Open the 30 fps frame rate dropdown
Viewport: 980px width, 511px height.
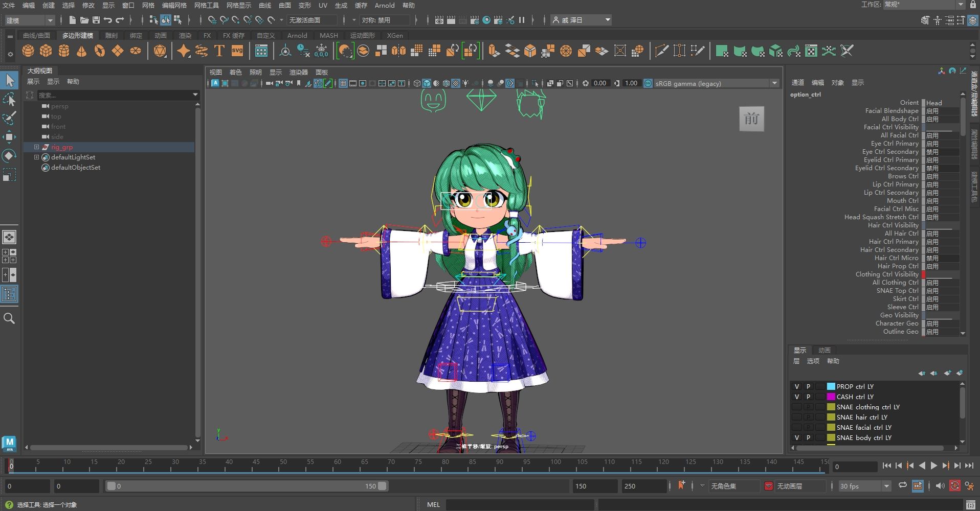[864, 486]
